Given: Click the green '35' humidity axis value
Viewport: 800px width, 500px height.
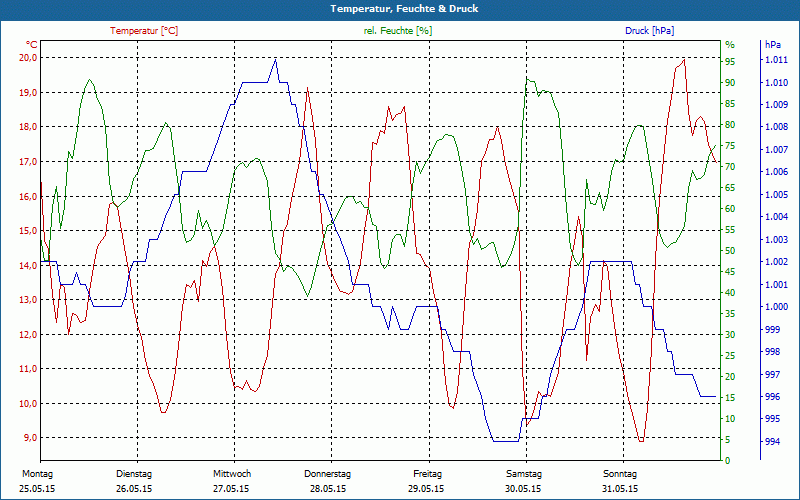Looking at the screenshot, I should click(731, 314).
